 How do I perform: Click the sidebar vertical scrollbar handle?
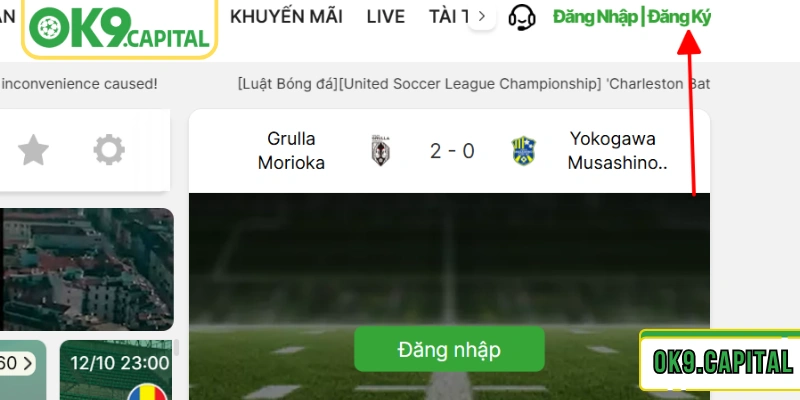[x=177, y=347]
